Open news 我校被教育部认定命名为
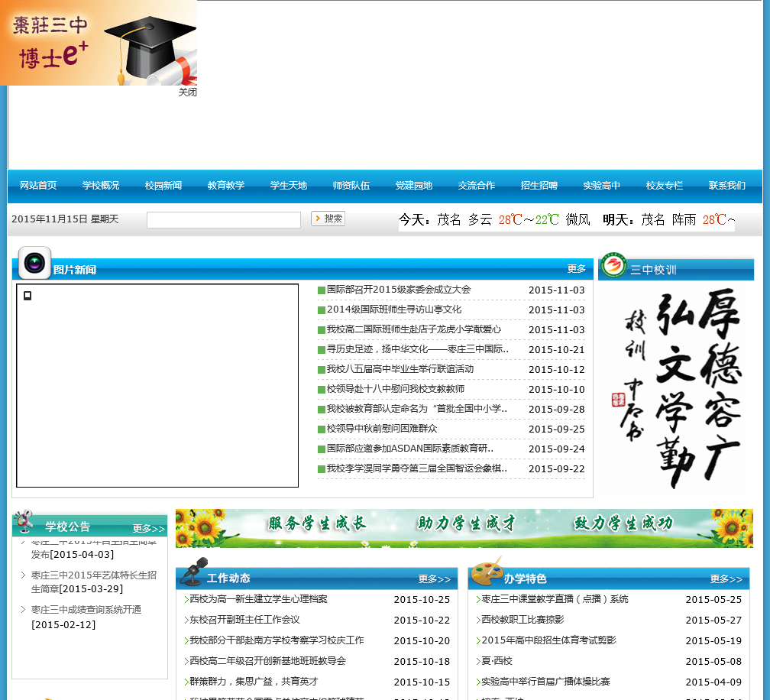 pyautogui.click(x=417, y=409)
